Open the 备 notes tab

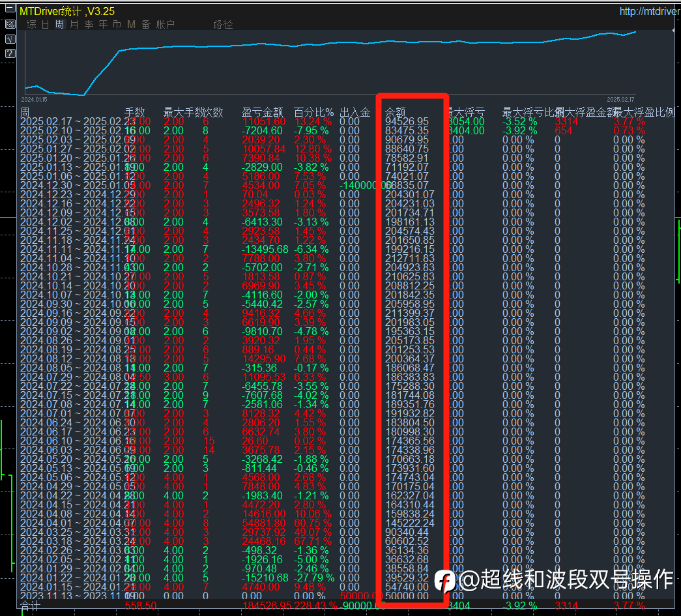pyautogui.click(x=146, y=24)
